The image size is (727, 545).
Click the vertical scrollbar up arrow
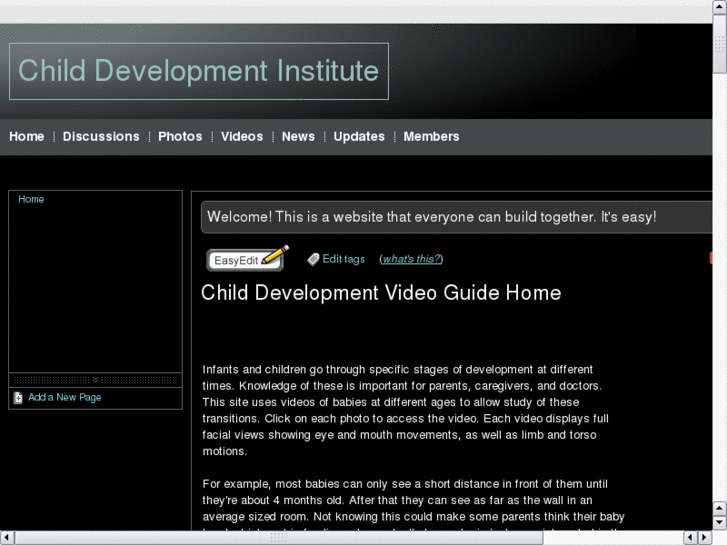pyautogui.click(x=720, y=7)
